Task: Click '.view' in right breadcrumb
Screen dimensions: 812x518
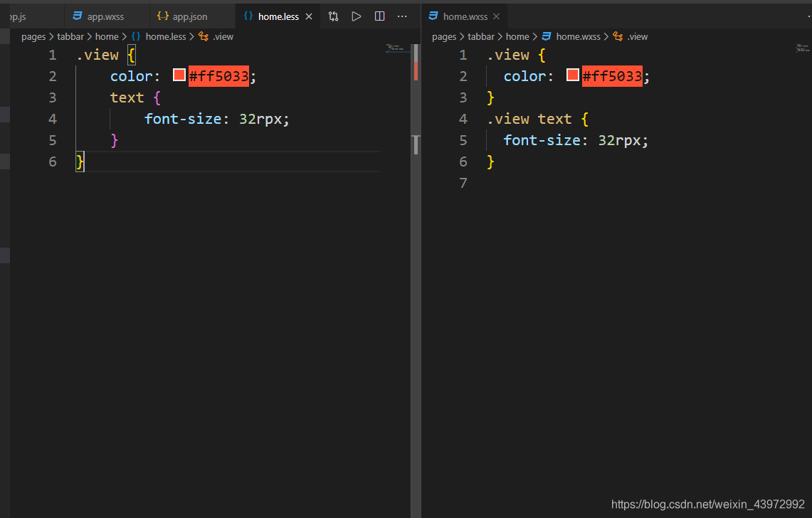Action: [x=638, y=37]
